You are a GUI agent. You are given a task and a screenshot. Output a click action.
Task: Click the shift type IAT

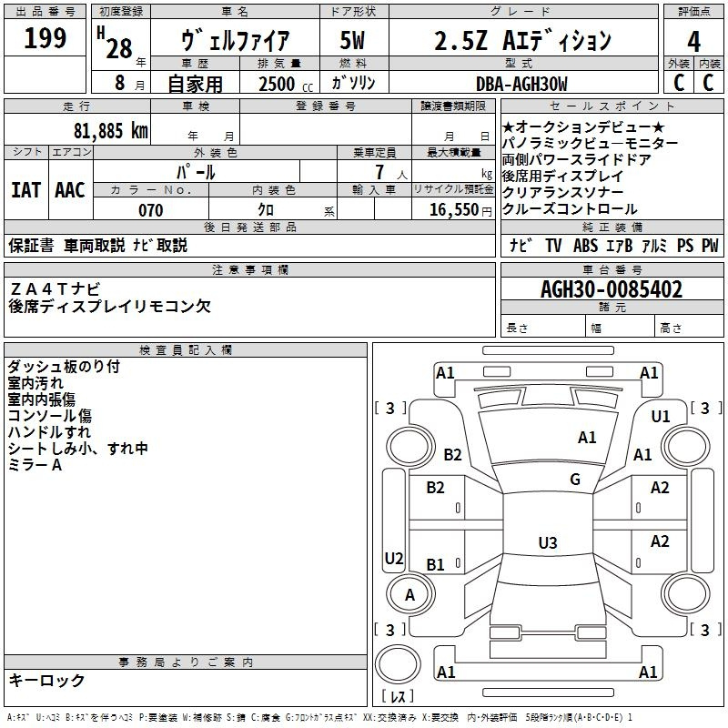(25, 190)
